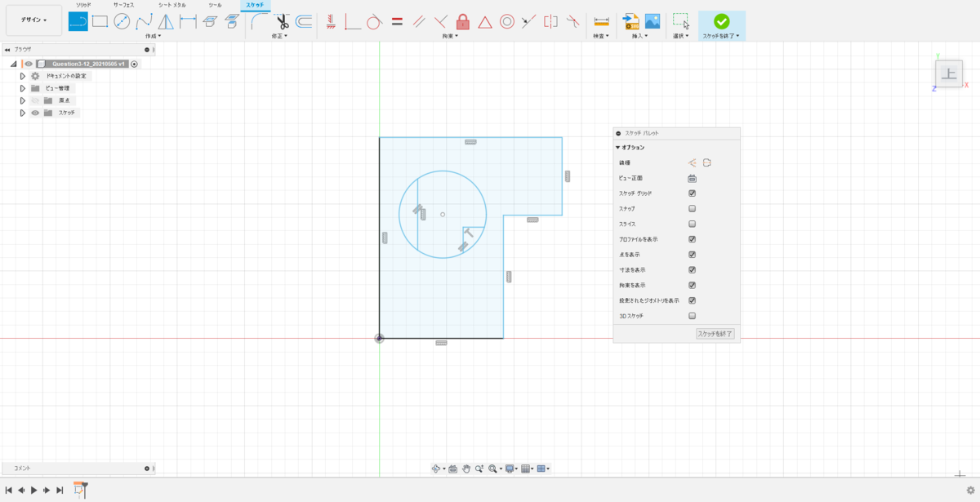Apply Collinear constraint
This screenshot has width=980, height=502.
pyautogui.click(x=529, y=22)
